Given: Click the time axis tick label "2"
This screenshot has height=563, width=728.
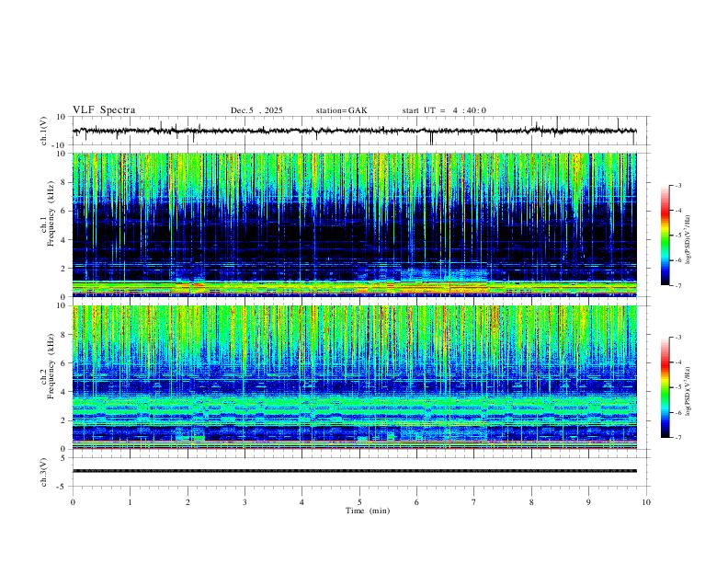Looking at the screenshot, I should tap(188, 502).
